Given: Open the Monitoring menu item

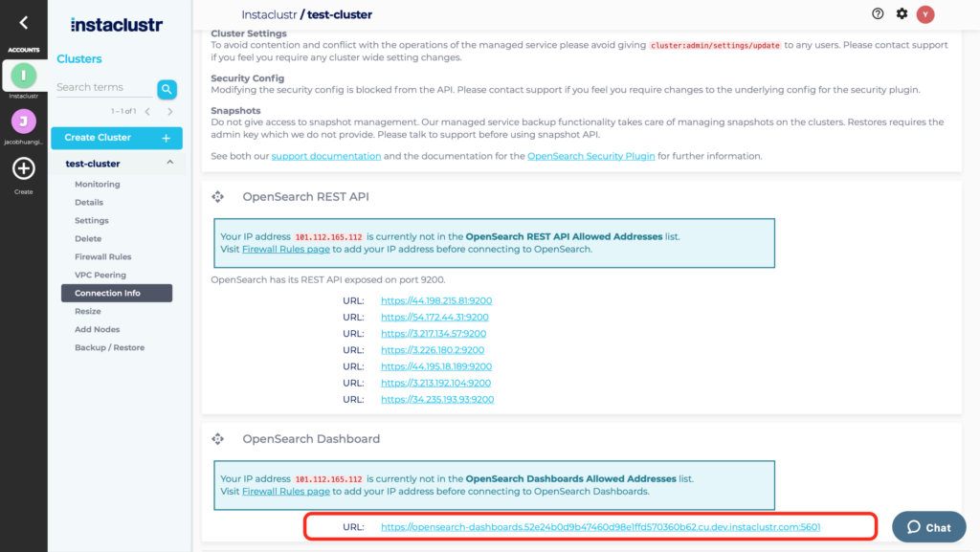Looking at the screenshot, I should 98,185.
